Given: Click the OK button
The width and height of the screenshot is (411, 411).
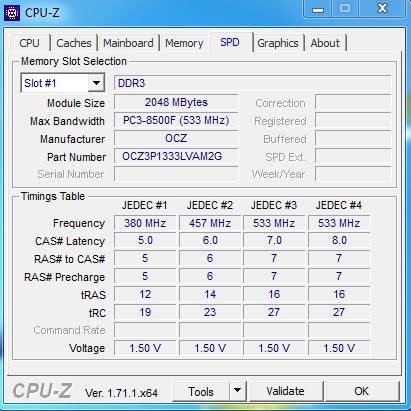Looking at the screenshot, I should [x=362, y=391].
